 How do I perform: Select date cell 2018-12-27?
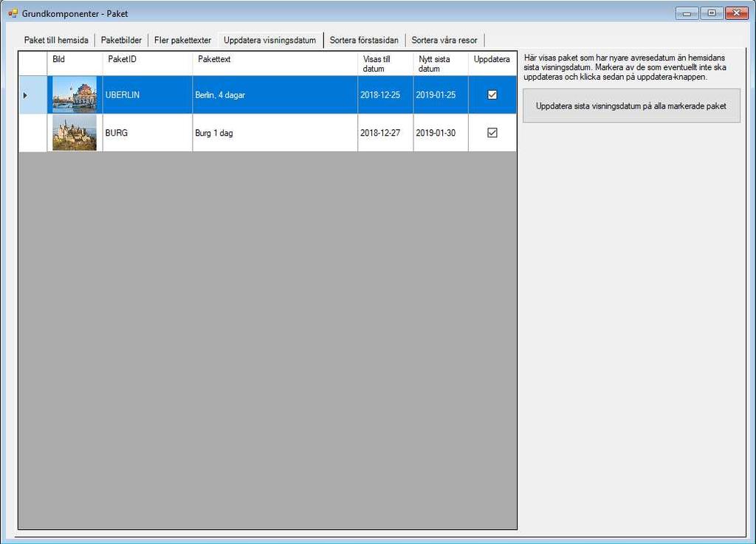(x=385, y=133)
